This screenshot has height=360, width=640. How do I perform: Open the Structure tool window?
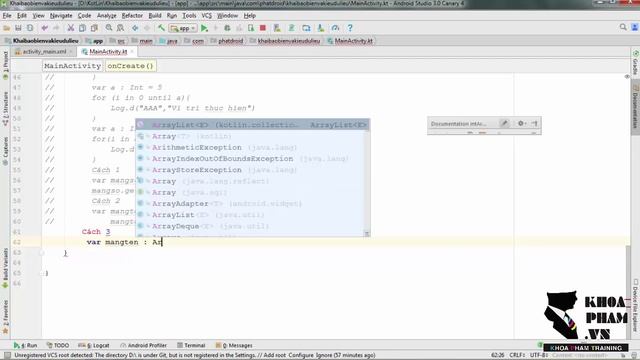click(x=5, y=109)
